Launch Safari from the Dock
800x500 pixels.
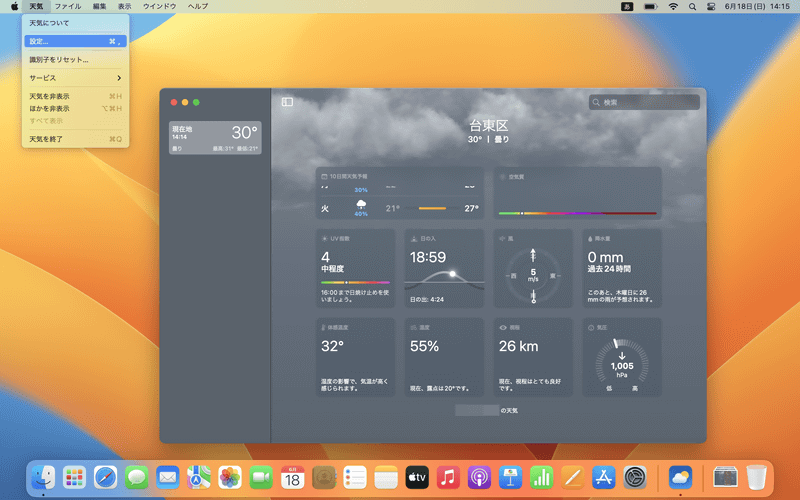[x=106, y=478]
